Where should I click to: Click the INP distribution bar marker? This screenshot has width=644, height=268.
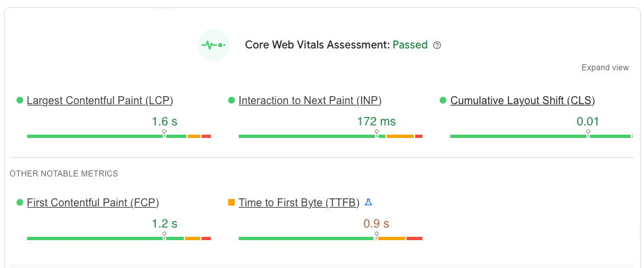[x=377, y=133]
